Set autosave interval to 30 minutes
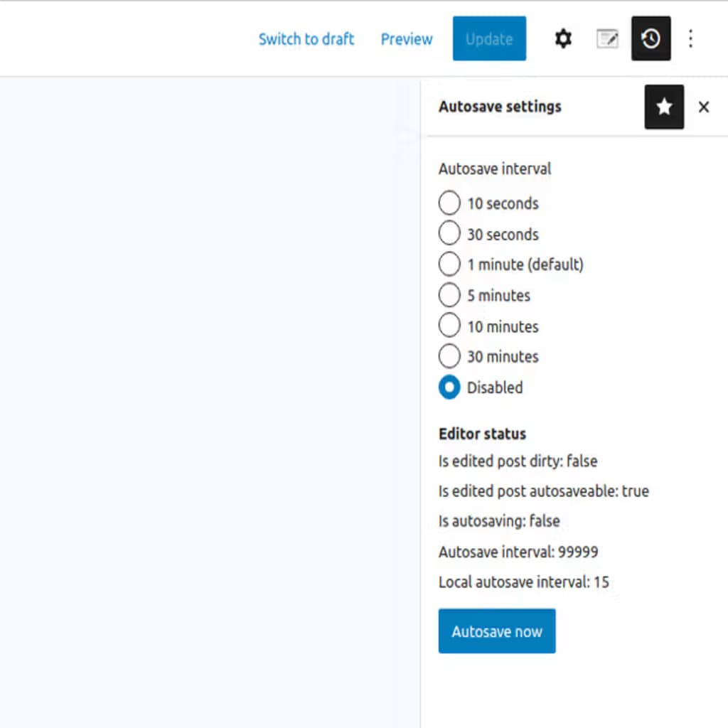 [x=449, y=356]
